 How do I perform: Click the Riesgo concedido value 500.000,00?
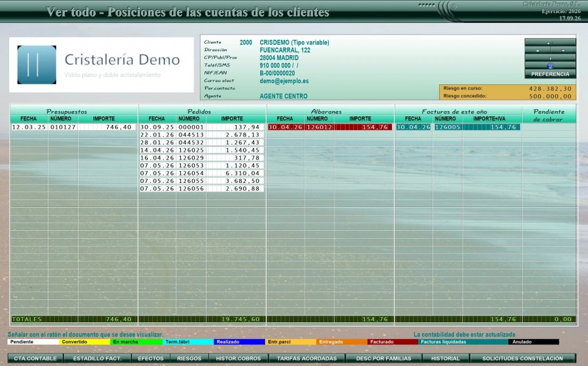tap(550, 96)
